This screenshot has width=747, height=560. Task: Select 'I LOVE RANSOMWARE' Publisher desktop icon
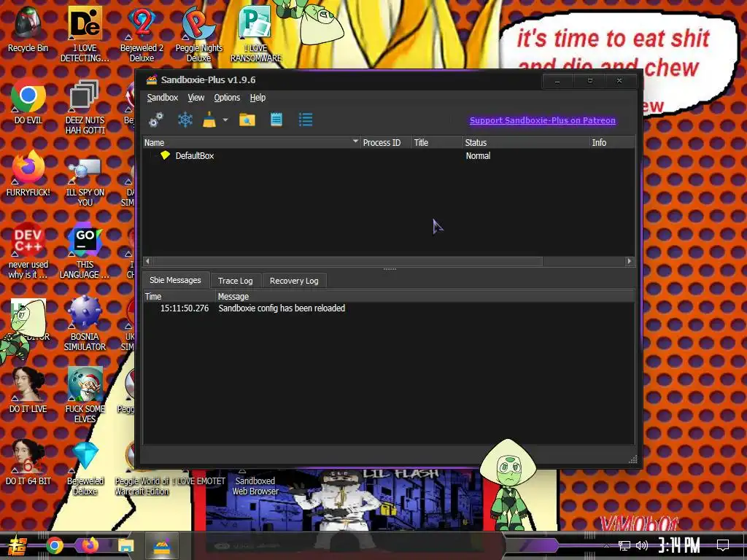click(x=256, y=34)
